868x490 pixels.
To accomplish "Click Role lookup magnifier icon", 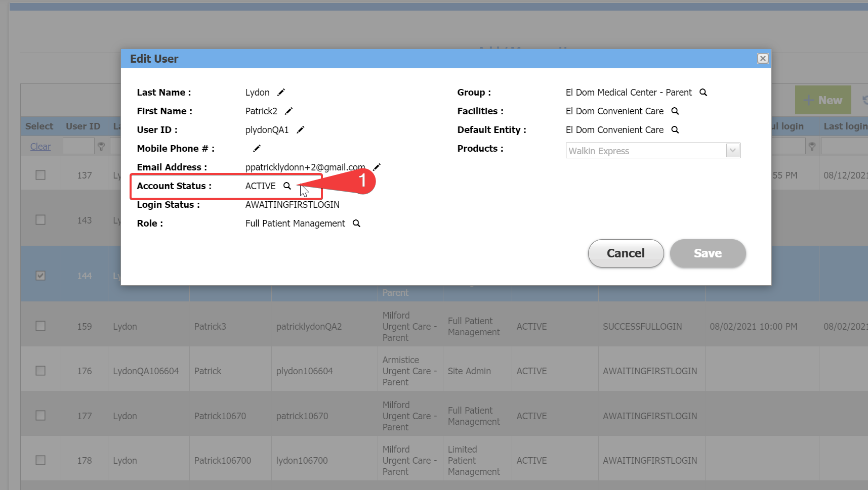I will (x=356, y=223).
